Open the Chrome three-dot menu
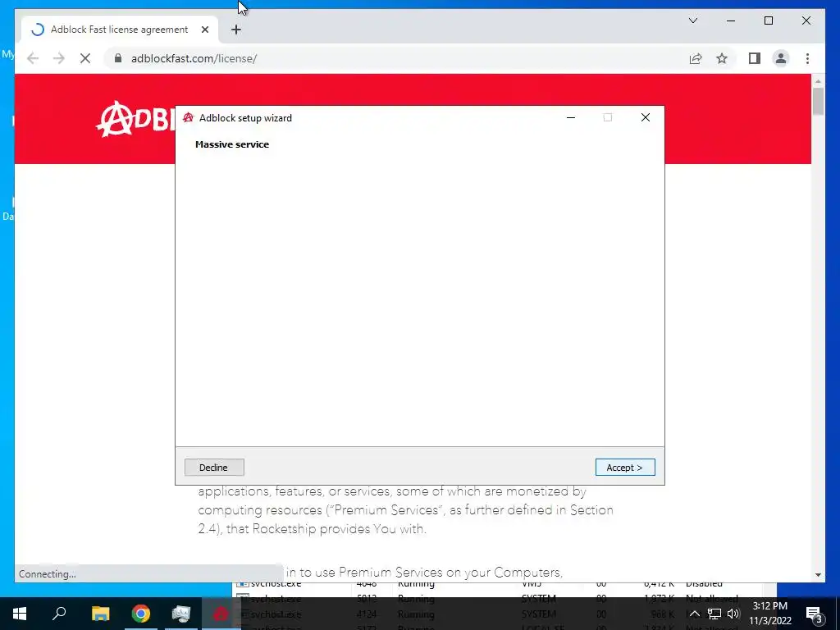This screenshot has height=630, width=840. (807, 58)
